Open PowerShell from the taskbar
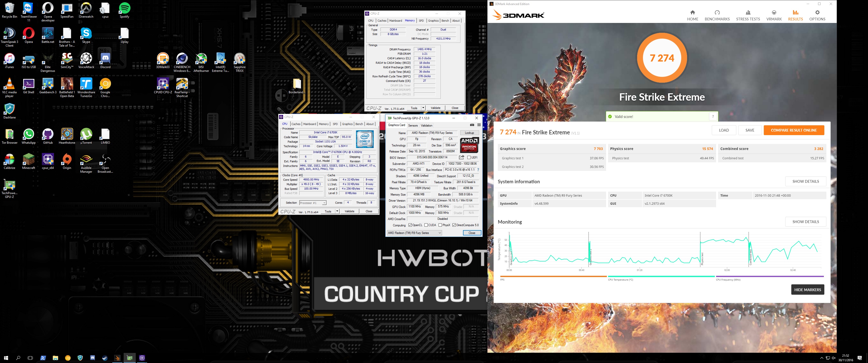Image resolution: width=868 pixels, height=363 pixels. [43, 358]
